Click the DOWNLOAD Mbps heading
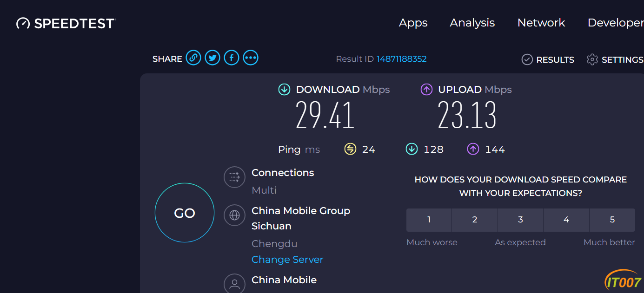644x293 pixels. click(343, 90)
